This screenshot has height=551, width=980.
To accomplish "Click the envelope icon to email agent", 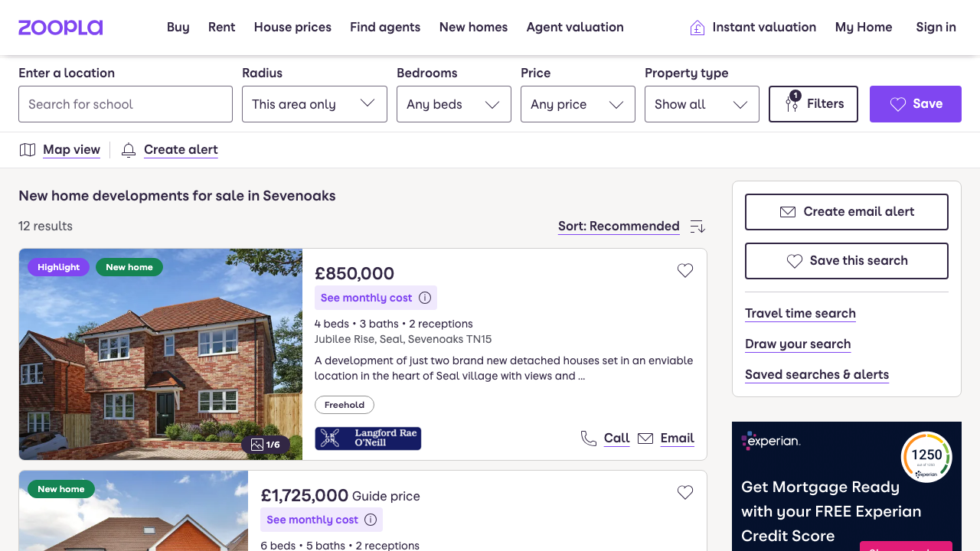I will coord(646,439).
